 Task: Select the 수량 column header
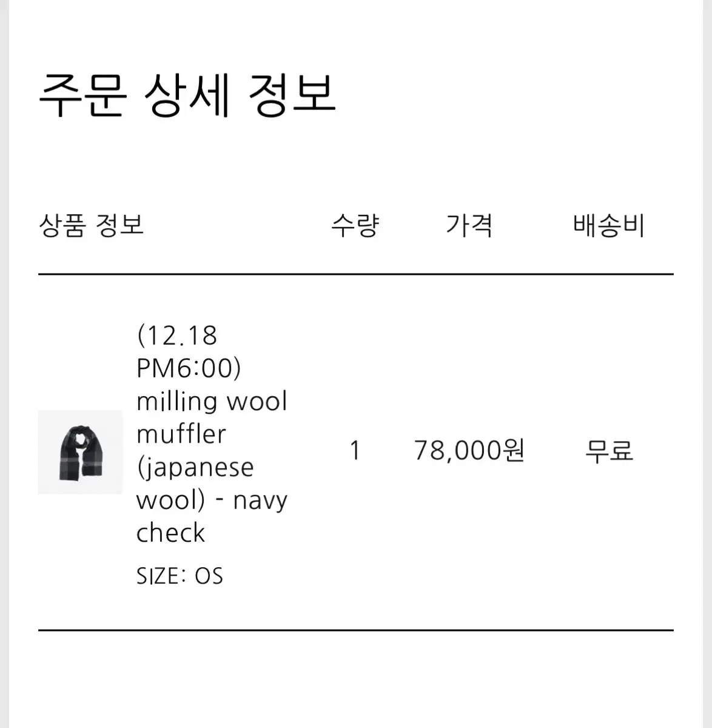point(355,225)
